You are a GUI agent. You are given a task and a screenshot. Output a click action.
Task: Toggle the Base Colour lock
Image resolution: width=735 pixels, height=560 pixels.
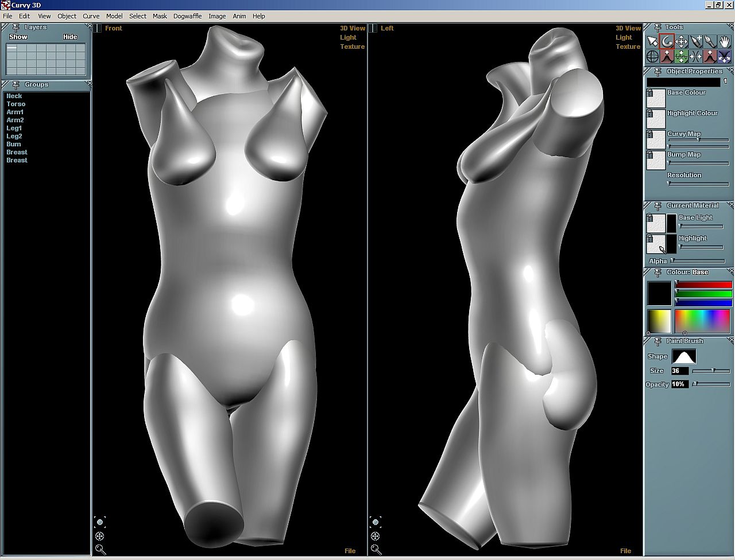tap(649, 92)
